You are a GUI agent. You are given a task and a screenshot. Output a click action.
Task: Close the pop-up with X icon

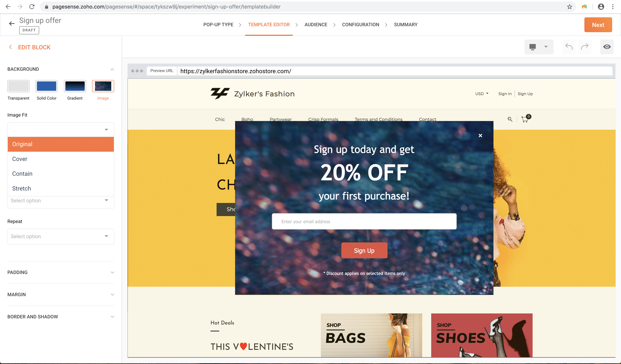[480, 135]
